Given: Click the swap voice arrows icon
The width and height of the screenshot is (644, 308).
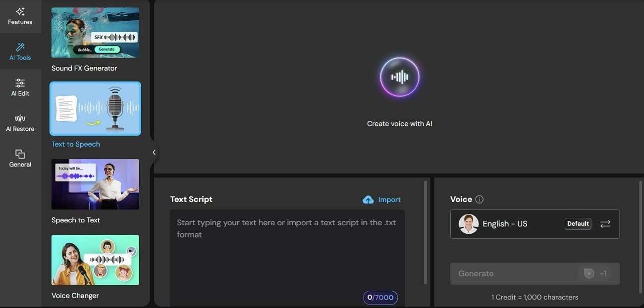Looking at the screenshot, I should pos(605,224).
